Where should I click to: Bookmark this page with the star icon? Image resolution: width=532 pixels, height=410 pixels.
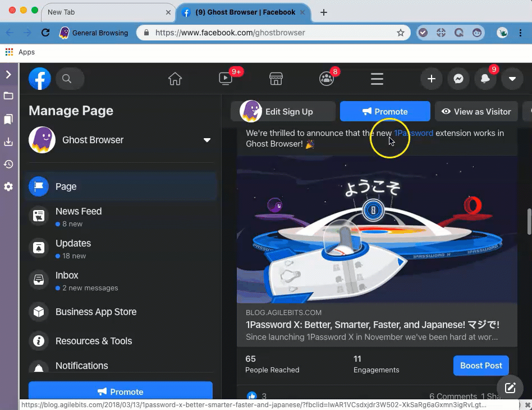[401, 33]
